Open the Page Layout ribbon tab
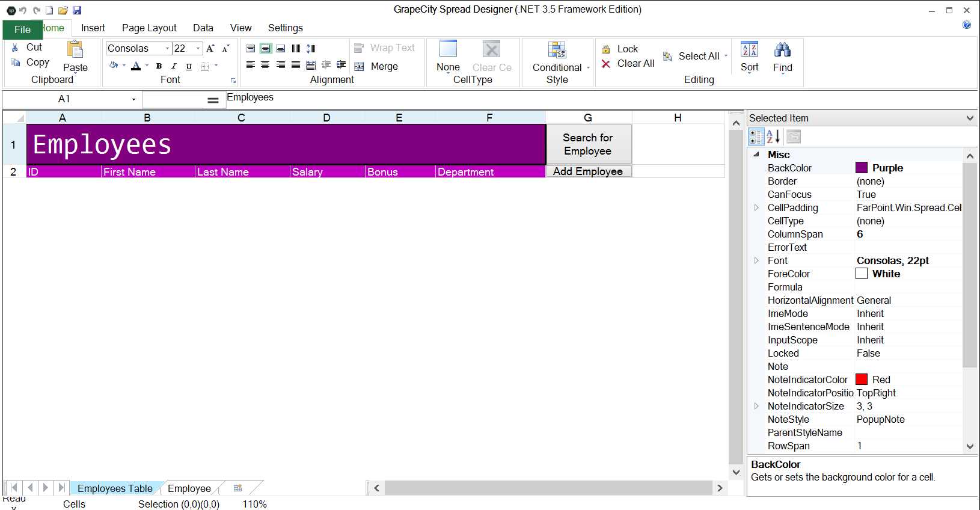 (x=149, y=28)
